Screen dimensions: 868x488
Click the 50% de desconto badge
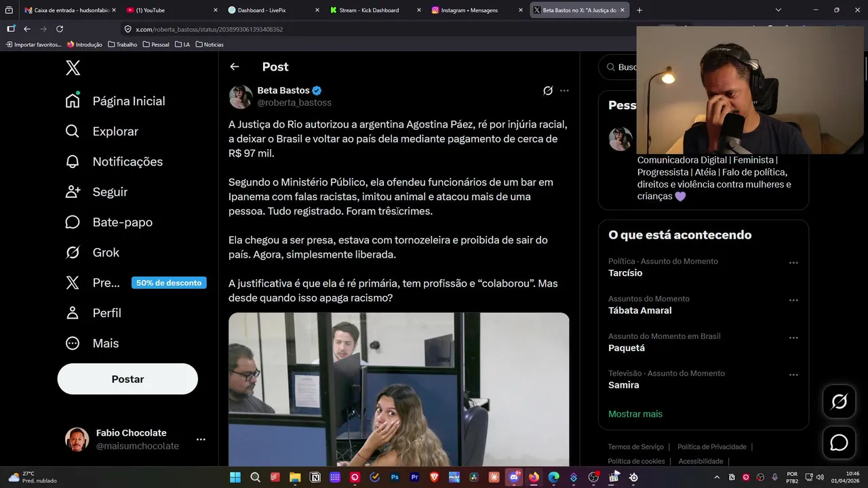pos(169,283)
